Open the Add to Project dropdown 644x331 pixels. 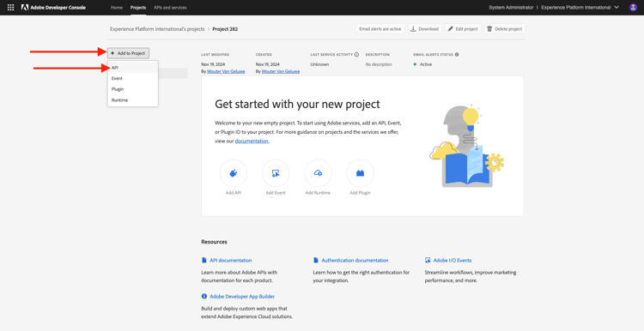pyautogui.click(x=129, y=53)
